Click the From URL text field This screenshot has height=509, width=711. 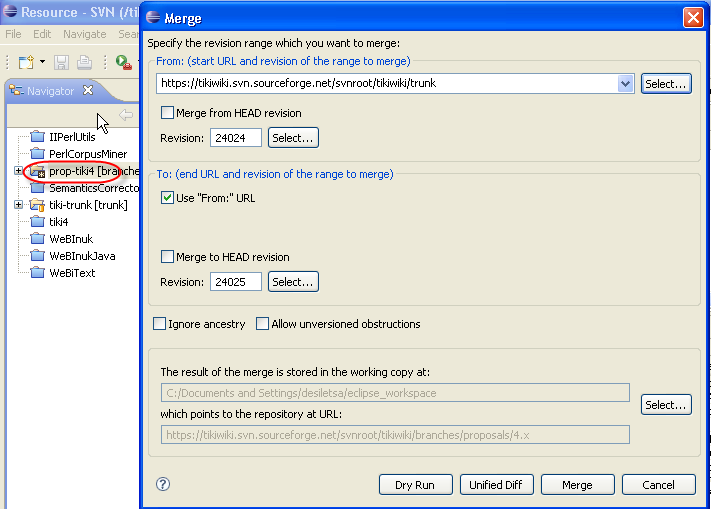pos(387,83)
